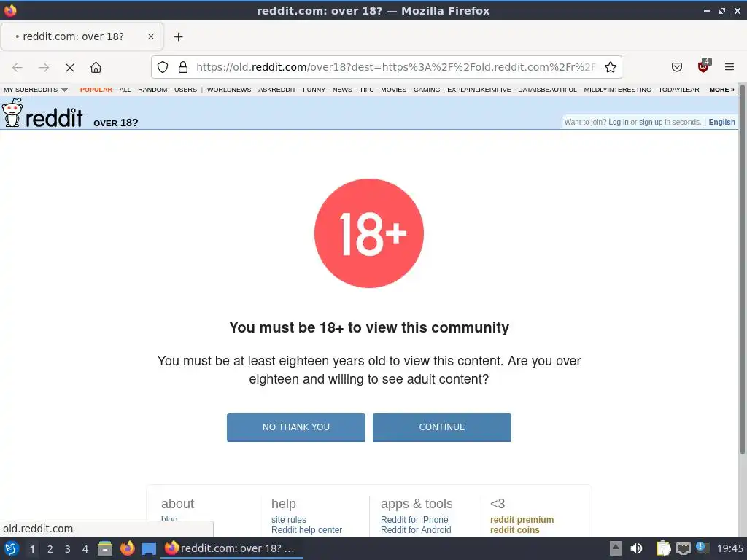Viewport: 747px width, 560px height.
Task: Open the volume speaker tray icon
Action: [x=636, y=548]
